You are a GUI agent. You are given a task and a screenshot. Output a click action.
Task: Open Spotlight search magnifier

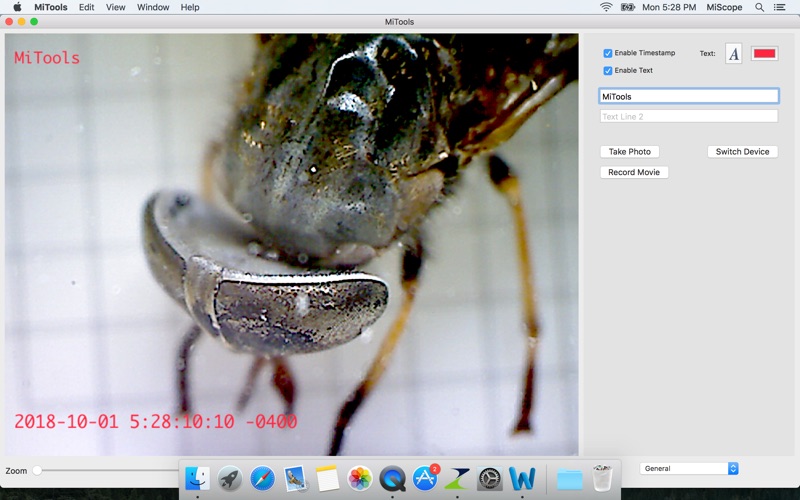759,7
